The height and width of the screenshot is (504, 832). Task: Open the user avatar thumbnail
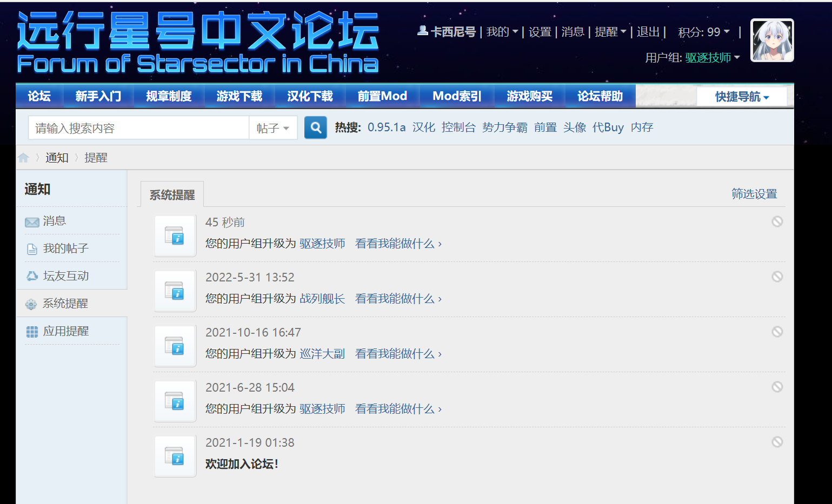coord(772,41)
